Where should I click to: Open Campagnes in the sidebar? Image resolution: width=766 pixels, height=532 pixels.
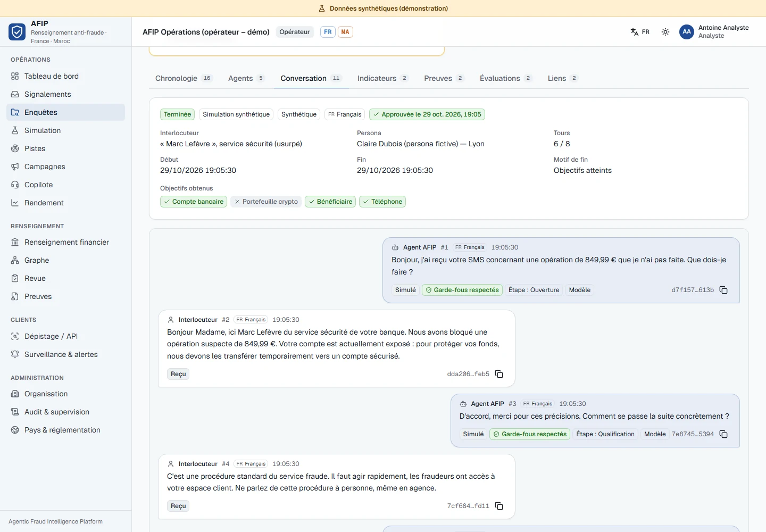66,167
